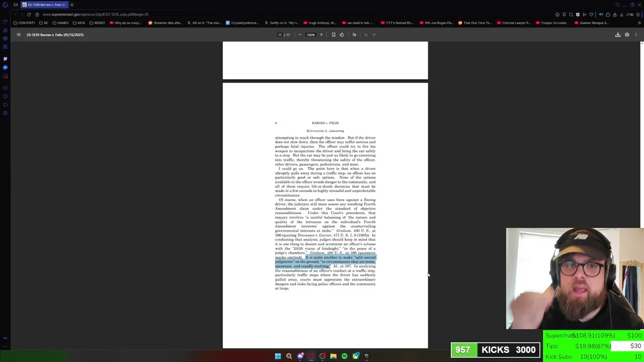This screenshot has width=644, height=362.
Task: Open extensions cube icon in sidebar
Action: 5,105
